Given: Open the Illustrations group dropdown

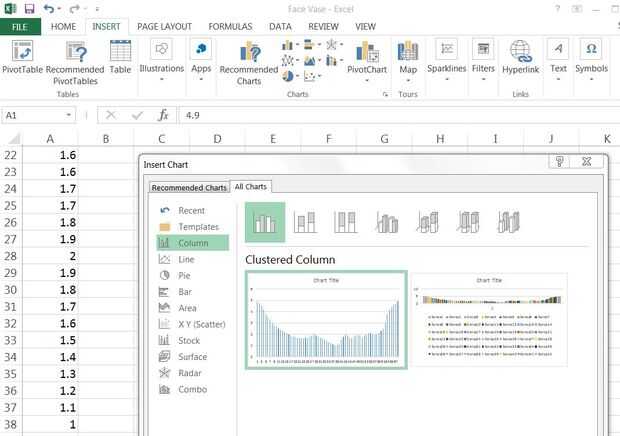Looking at the screenshot, I should (x=161, y=60).
